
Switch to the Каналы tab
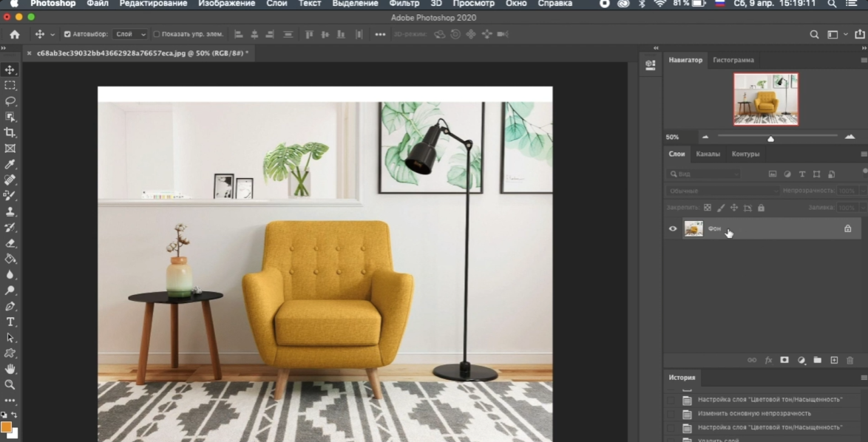(708, 154)
